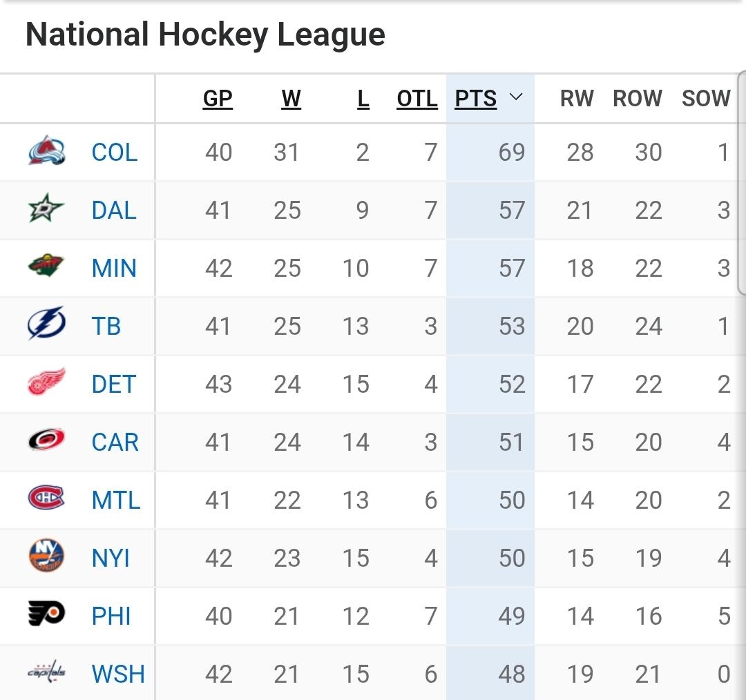Go to the NYI team link

(x=111, y=558)
